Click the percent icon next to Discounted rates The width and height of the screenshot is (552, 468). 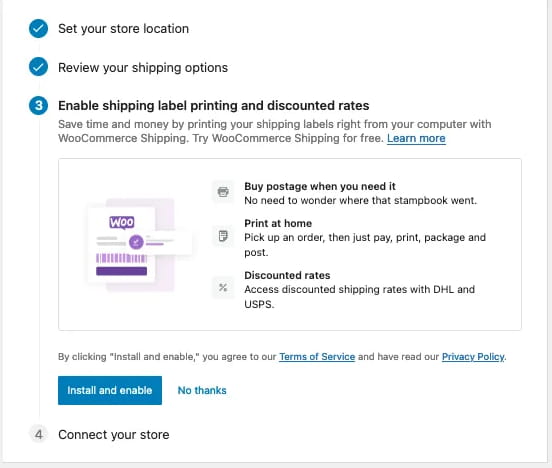[223, 287]
